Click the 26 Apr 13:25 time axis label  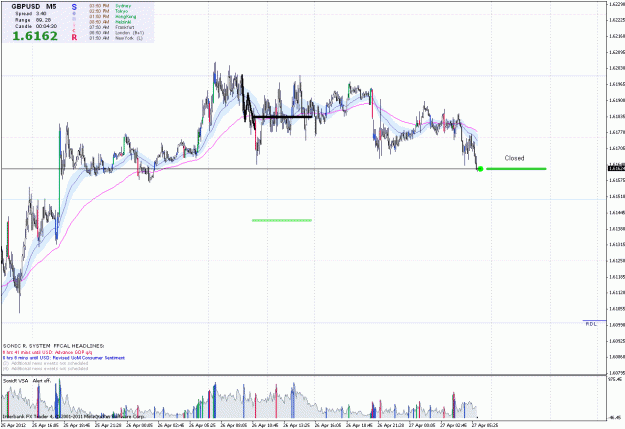(297, 425)
